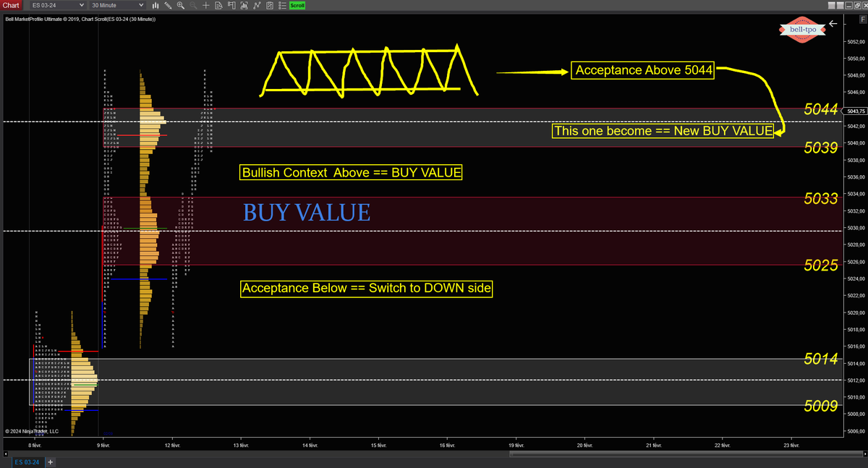
Task: Select the 'Acceptance Above 5044' text box
Action: [x=644, y=70]
